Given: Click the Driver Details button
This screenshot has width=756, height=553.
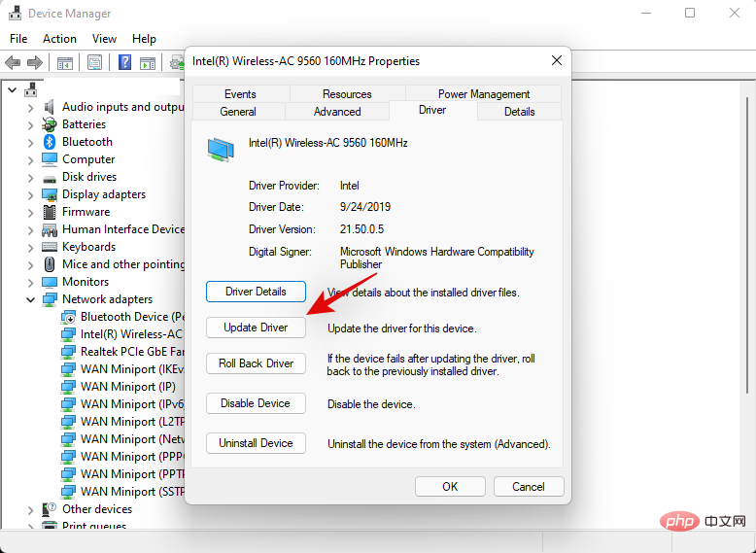Looking at the screenshot, I should pyautogui.click(x=256, y=292).
